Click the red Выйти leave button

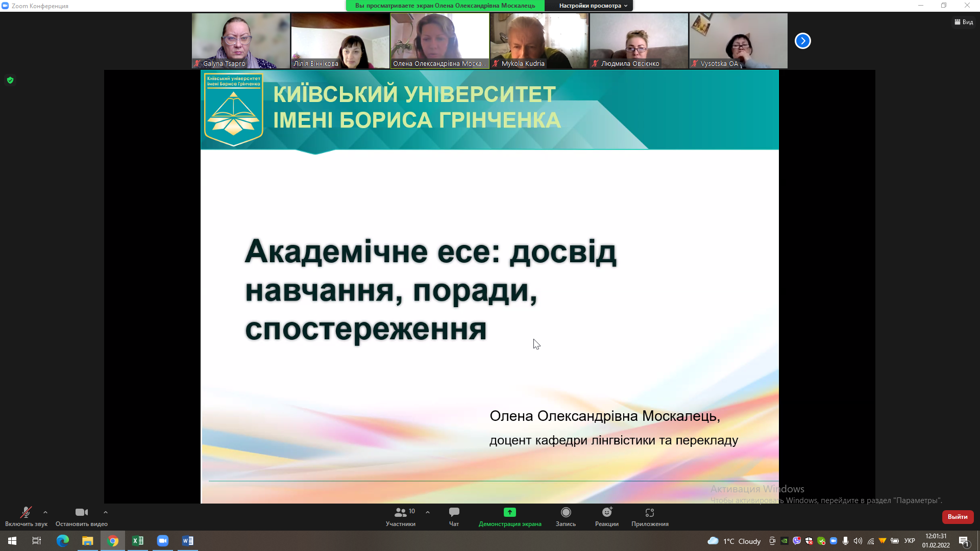957,517
